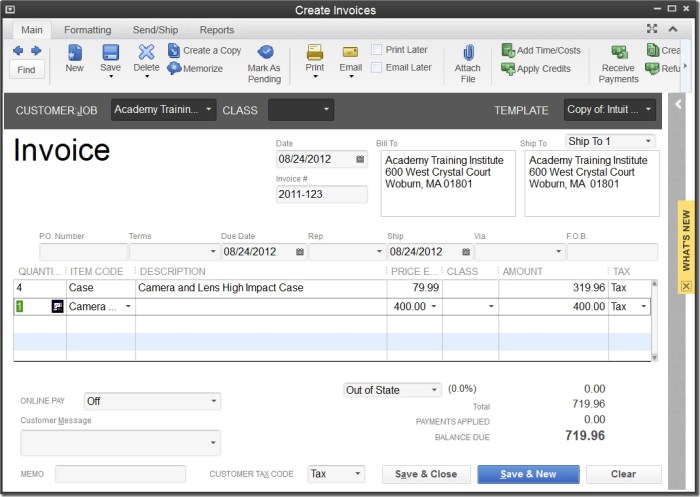Click in the P.O. Number field

(83, 252)
